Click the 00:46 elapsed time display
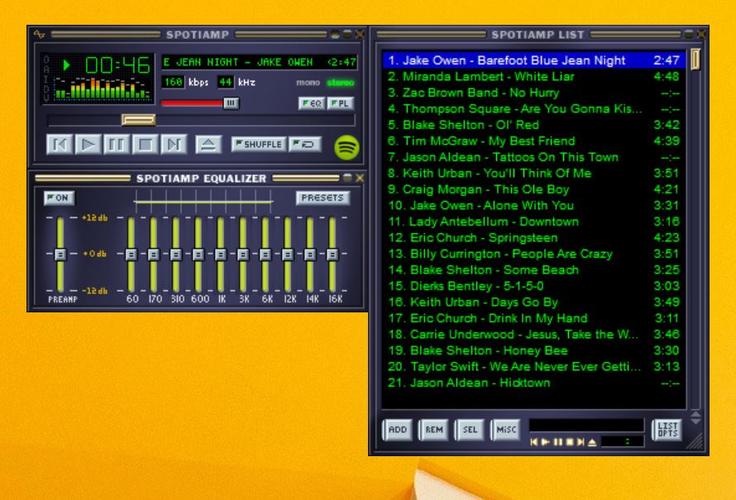The image size is (736, 500). pyautogui.click(x=117, y=65)
